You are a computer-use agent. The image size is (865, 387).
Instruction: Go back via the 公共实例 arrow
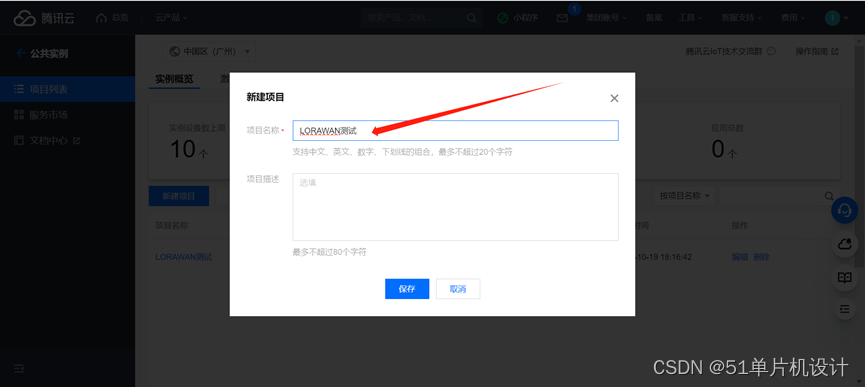click(21, 53)
